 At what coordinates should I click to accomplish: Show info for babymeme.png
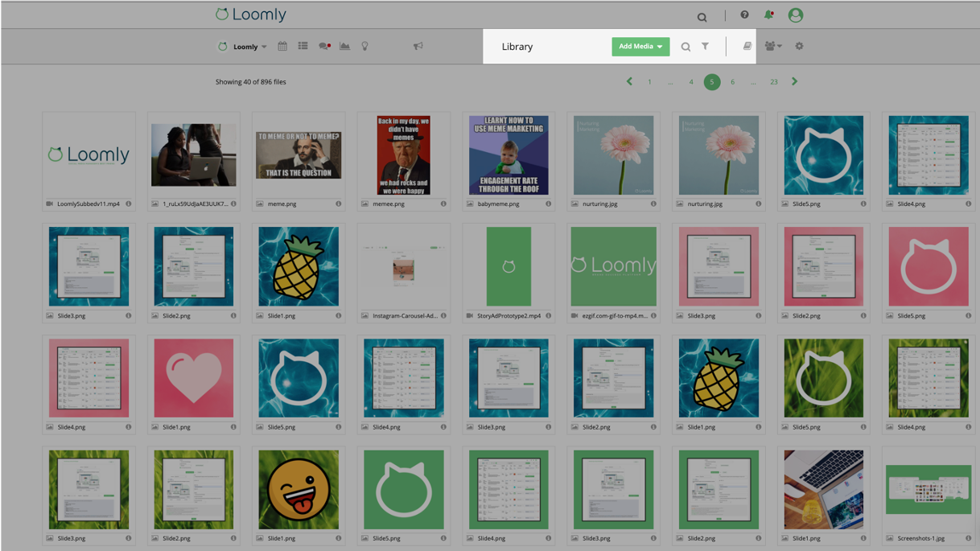tap(548, 204)
